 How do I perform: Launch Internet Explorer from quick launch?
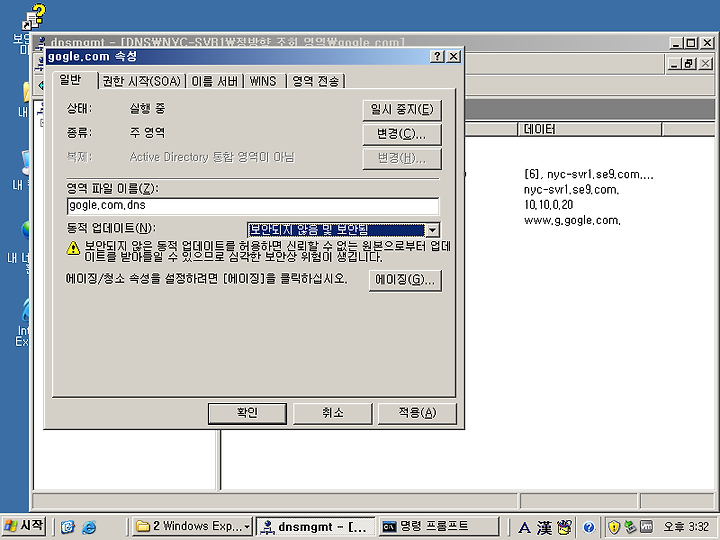click(89, 527)
